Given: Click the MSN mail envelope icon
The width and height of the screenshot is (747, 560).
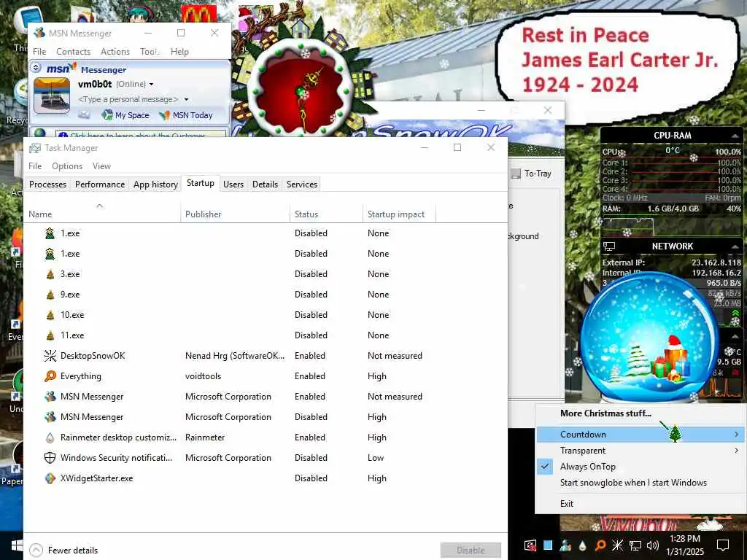Looking at the screenshot, I should click(x=84, y=114).
